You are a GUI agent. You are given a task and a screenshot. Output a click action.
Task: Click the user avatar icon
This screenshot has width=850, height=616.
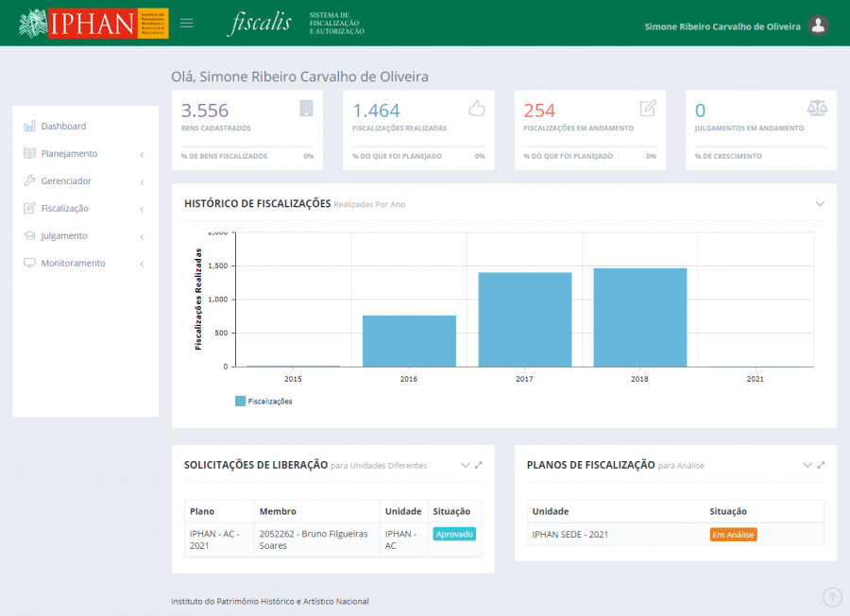point(819,26)
